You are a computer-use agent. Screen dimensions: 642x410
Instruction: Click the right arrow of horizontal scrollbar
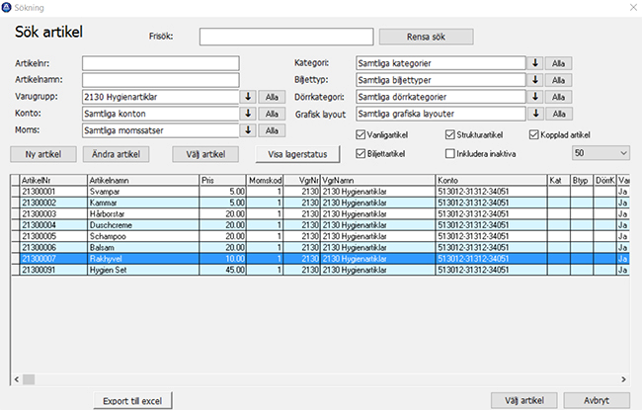624,379
